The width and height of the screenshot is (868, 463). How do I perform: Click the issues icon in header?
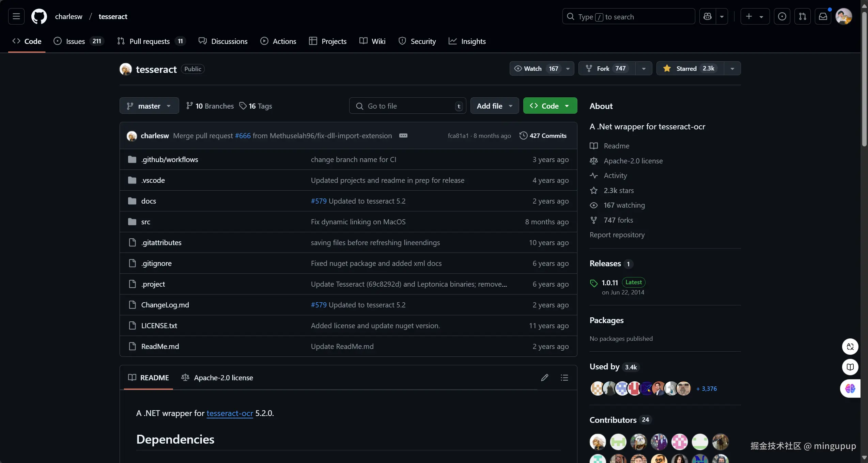(782, 16)
